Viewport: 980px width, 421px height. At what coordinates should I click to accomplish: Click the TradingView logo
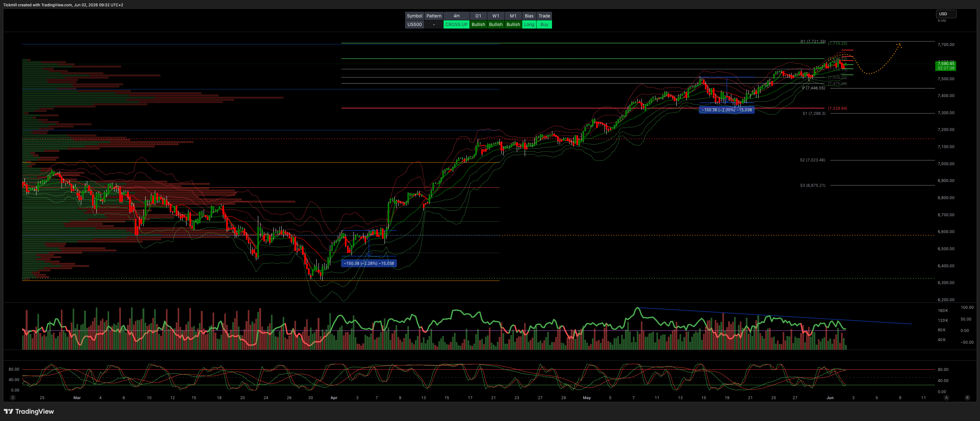[x=29, y=411]
